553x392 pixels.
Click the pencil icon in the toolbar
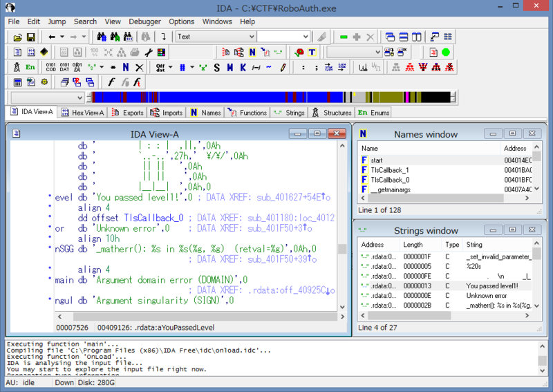[283, 67]
